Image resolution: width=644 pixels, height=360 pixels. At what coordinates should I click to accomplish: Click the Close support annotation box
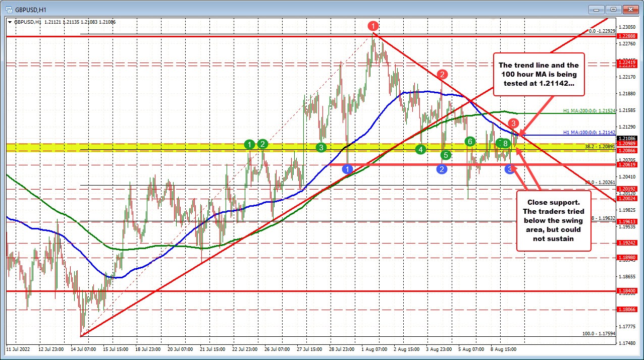pos(553,219)
